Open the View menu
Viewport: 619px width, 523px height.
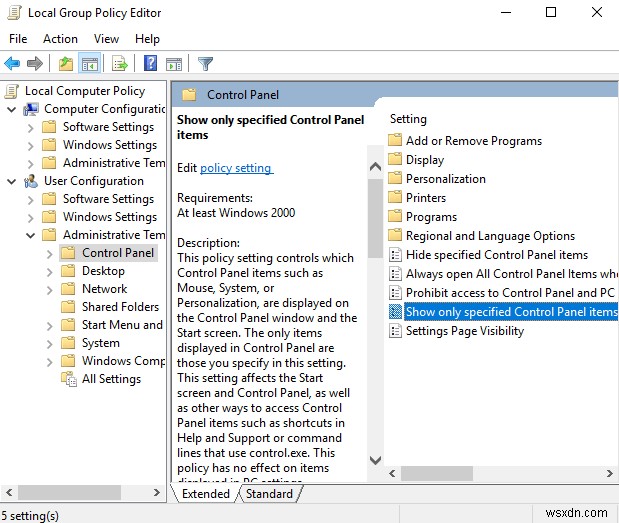[x=106, y=39]
